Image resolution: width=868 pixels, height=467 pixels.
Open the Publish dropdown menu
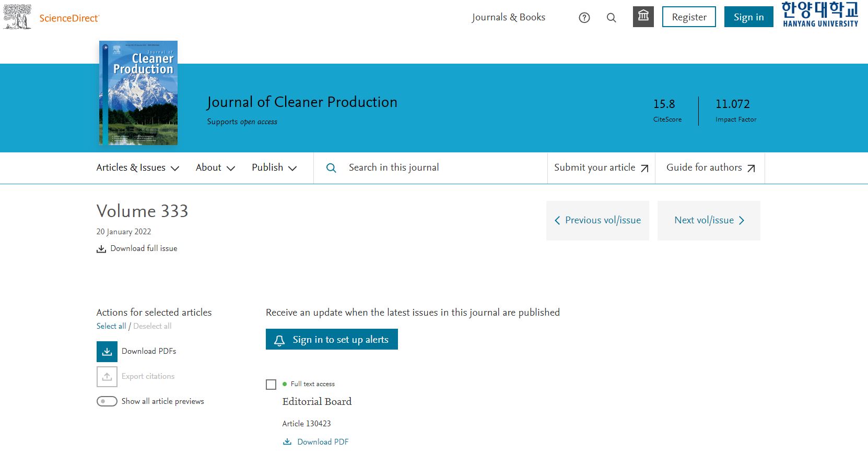pyautogui.click(x=274, y=168)
